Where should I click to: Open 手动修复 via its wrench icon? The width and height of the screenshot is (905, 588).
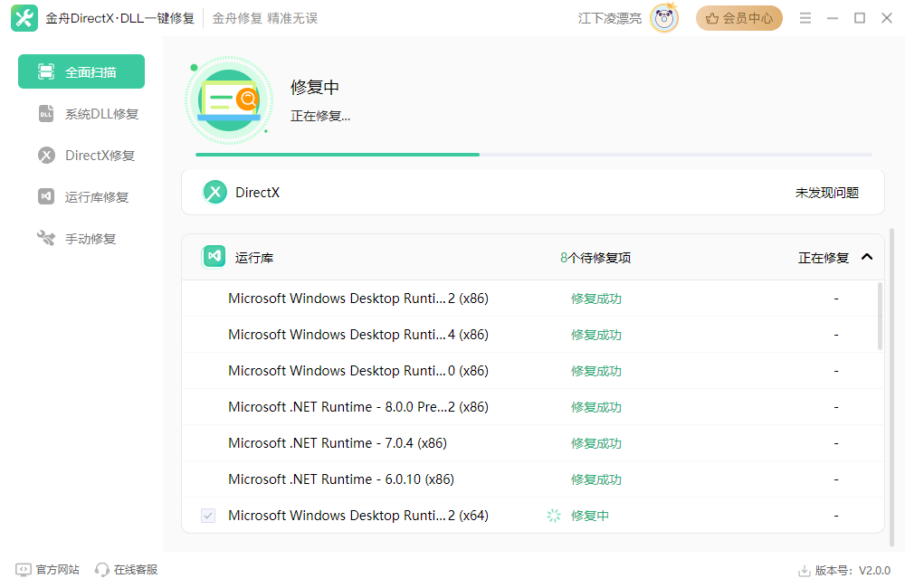click(x=47, y=238)
